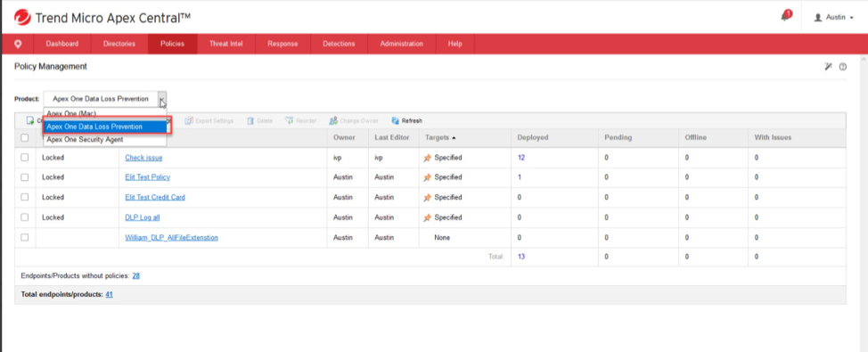Click the Refresh icon in toolbar

[x=396, y=120]
